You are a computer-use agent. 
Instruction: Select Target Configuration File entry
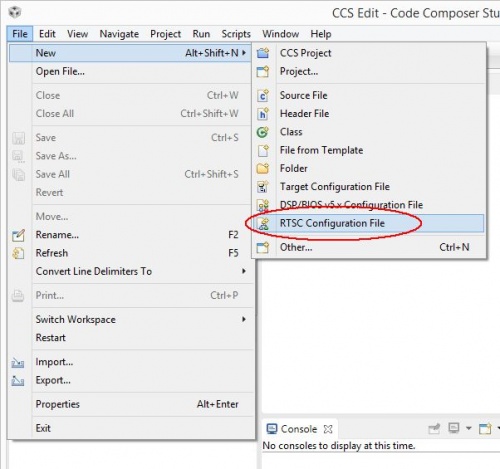pos(369,187)
